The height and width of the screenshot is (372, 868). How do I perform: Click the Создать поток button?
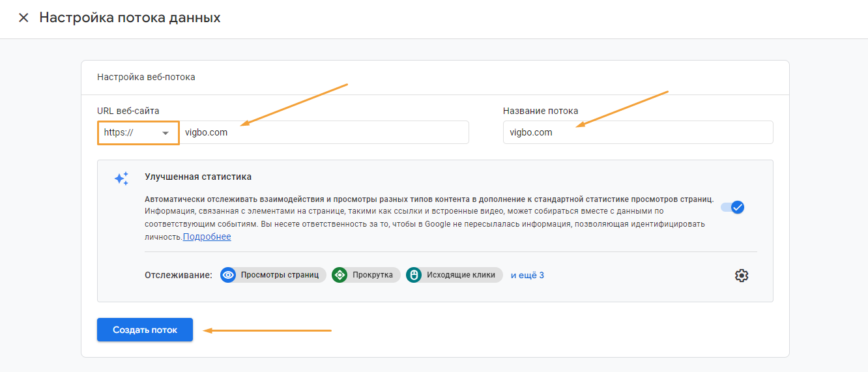(x=145, y=330)
